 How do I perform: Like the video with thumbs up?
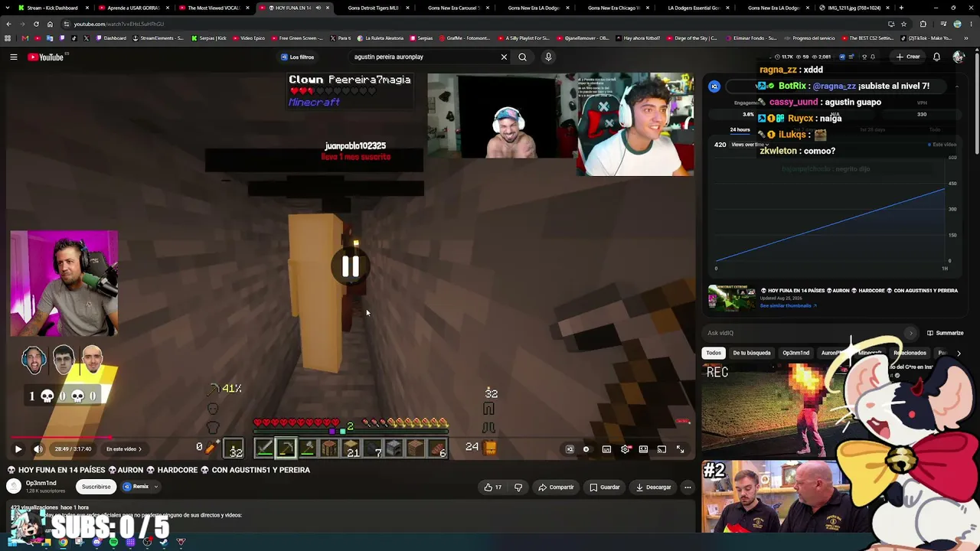(x=492, y=487)
